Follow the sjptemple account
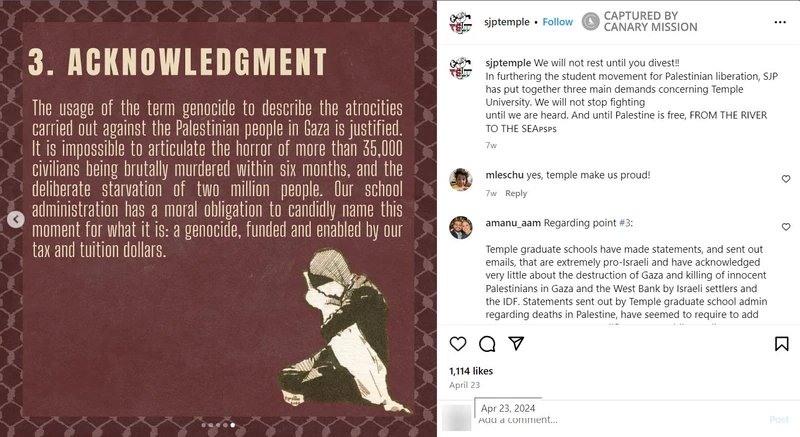This screenshot has width=800, height=437. 558,22
